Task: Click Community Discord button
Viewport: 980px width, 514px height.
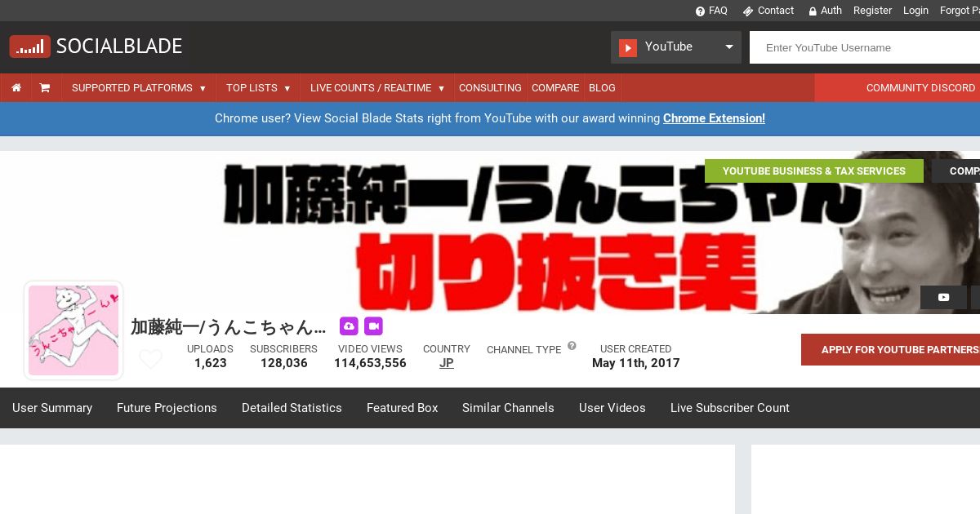Action: [898, 87]
